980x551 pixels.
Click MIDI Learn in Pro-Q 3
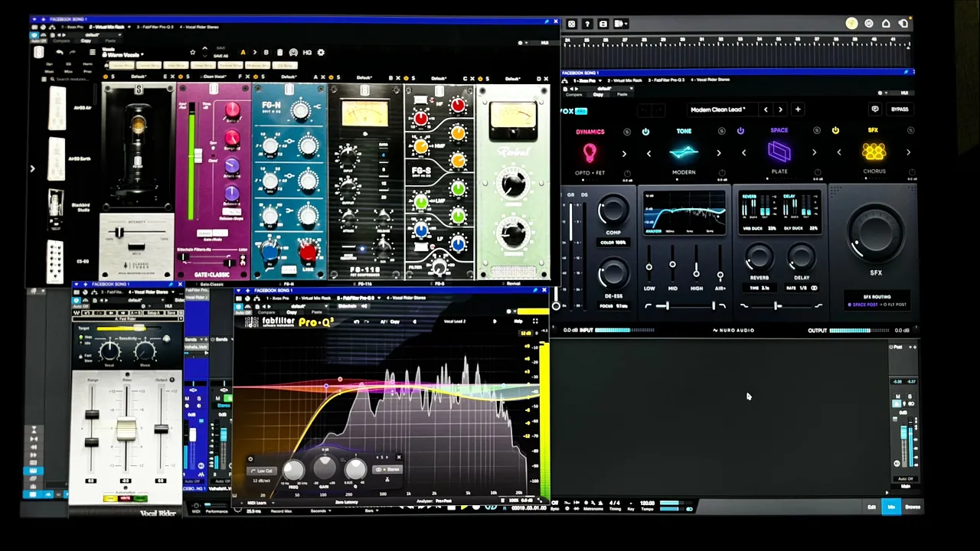[x=256, y=503]
